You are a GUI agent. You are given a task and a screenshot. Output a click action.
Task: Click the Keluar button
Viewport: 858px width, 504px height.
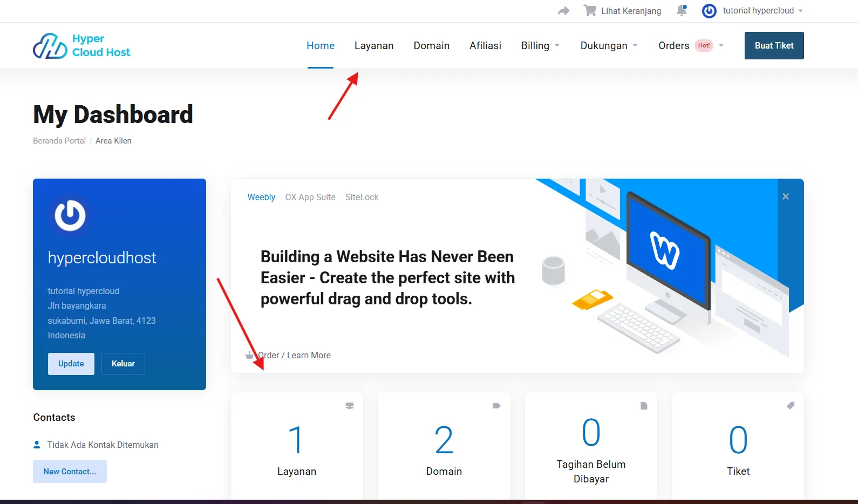pyautogui.click(x=123, y=364)
